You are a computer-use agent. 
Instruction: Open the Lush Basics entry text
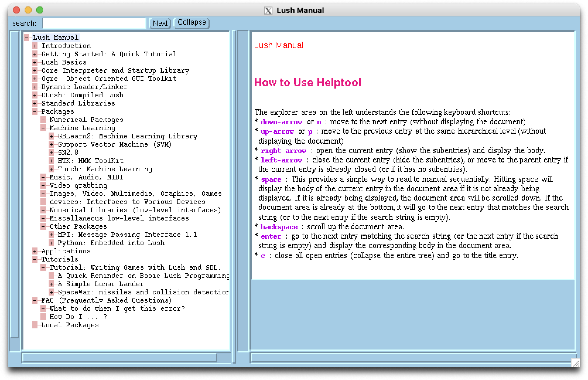[64, 62]
